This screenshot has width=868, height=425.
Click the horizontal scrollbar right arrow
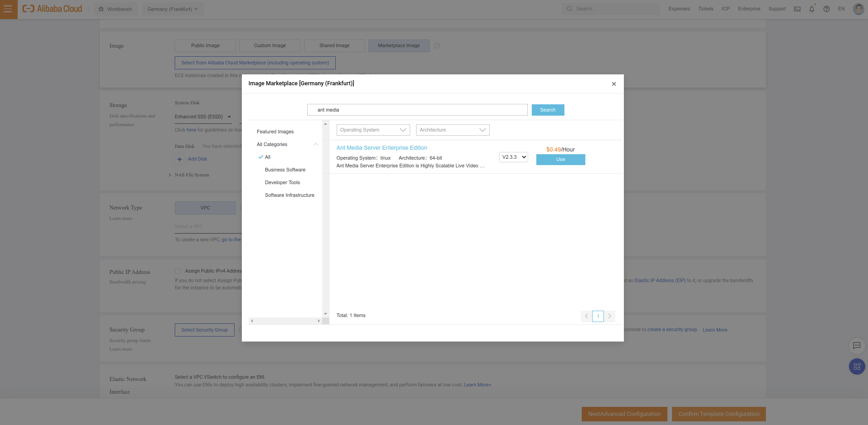(x=319, y=321)
